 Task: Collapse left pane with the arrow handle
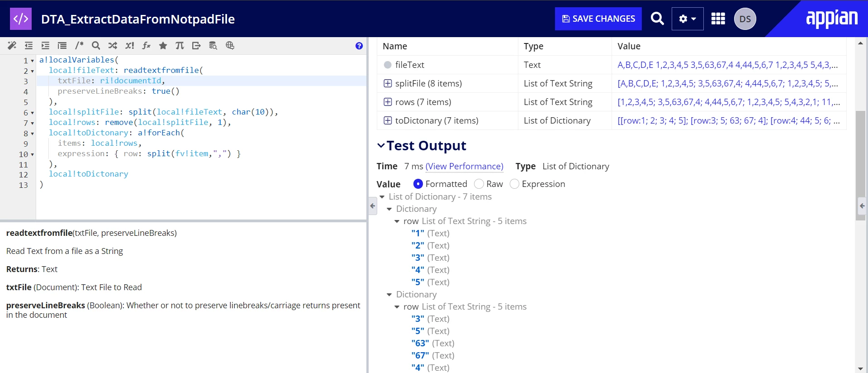tap(372, 206)
